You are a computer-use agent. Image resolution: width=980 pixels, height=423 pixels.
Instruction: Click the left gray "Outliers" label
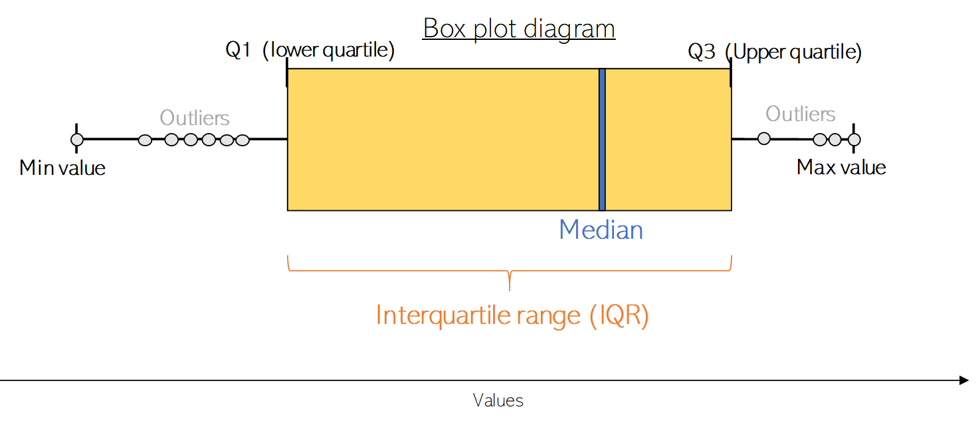195,118
